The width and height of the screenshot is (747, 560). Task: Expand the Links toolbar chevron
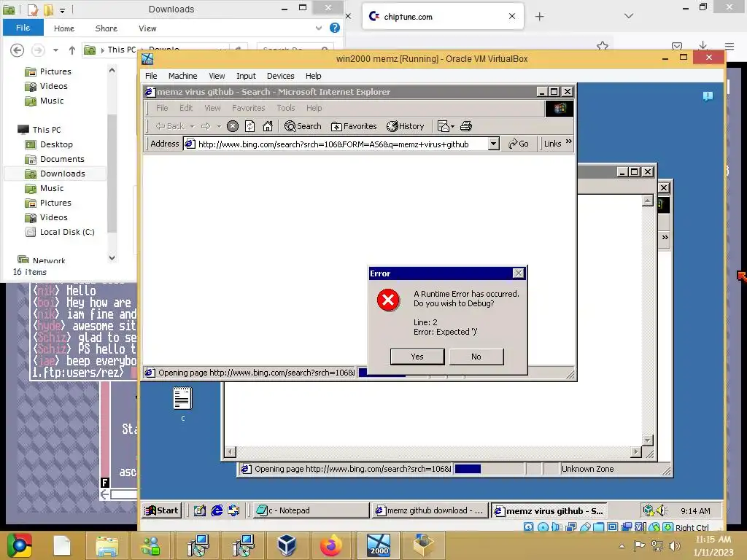(568, 142)
